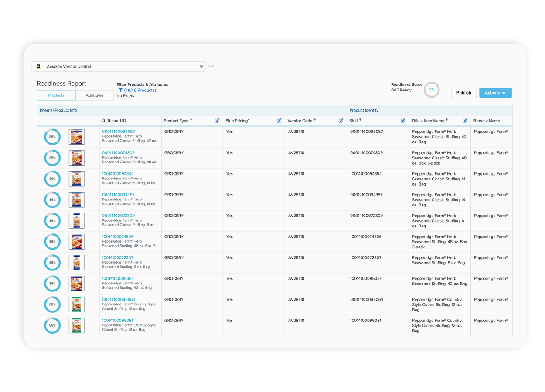
Task: Edit the Vendor Code column
Action: point(341,121)
